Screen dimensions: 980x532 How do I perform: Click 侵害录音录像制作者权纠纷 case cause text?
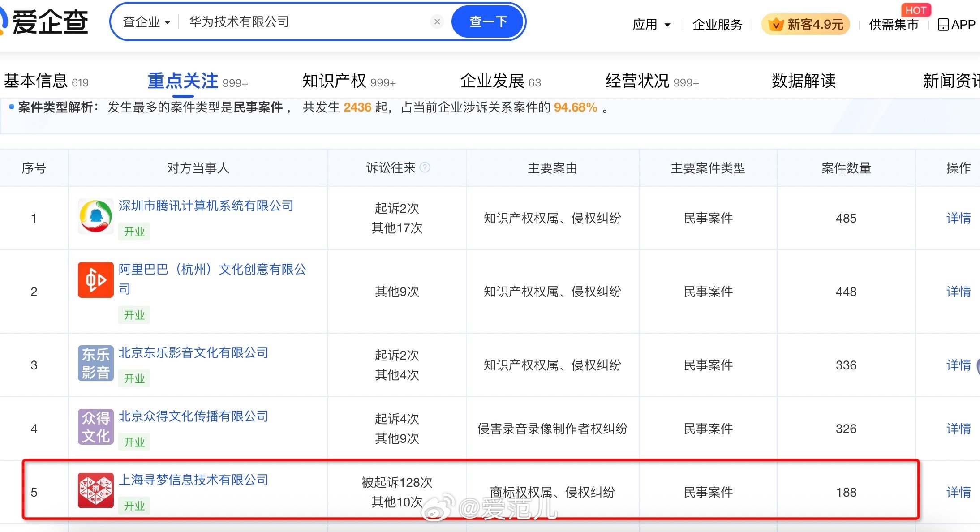(x=552, y=429)
